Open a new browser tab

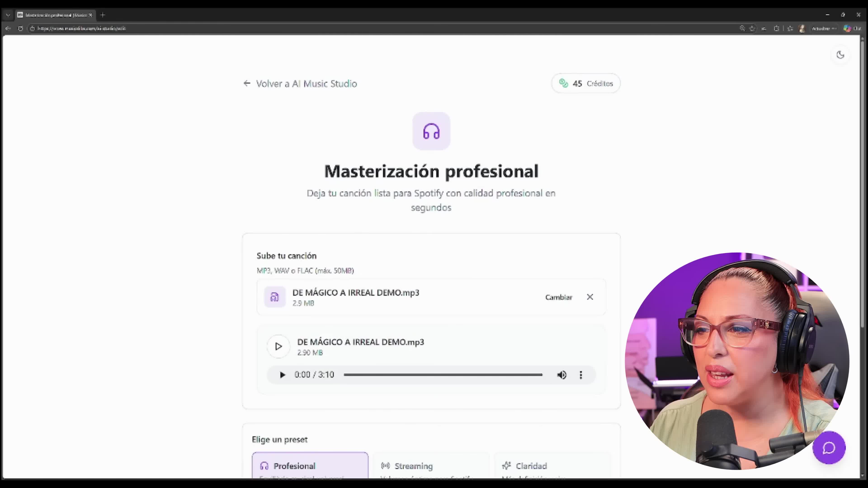point(103,15)
